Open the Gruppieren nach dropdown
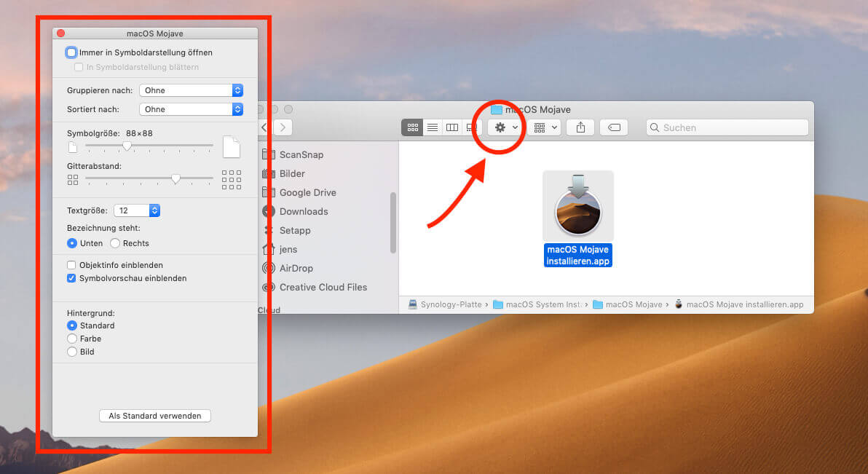This screenshot has width=868, height=474. click(191, 90)
